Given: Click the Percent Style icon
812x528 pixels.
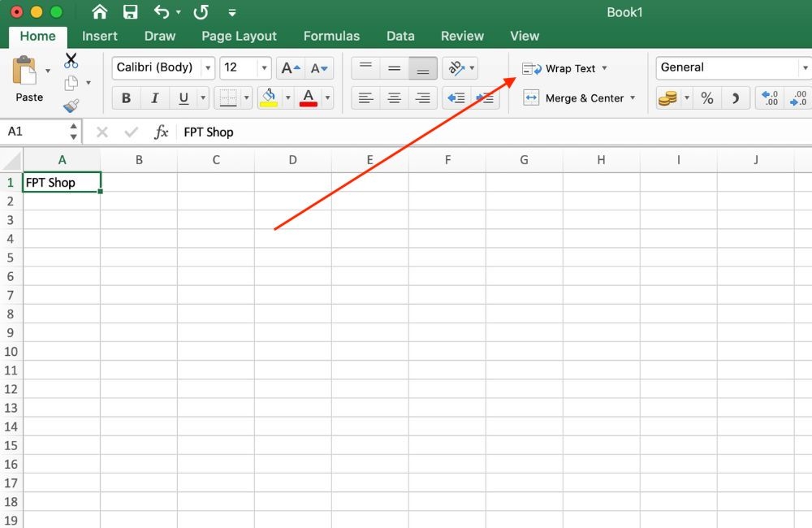Looking at the screenshot, I should (x=706, y=97).
